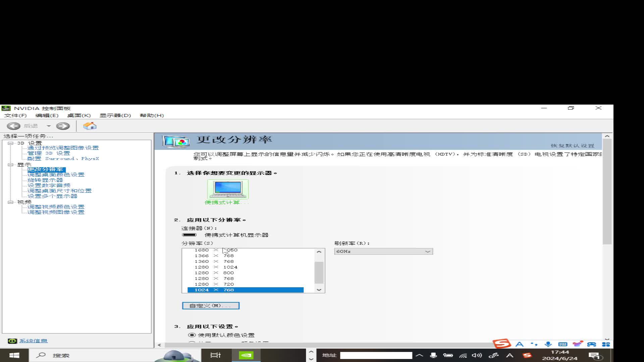Collapse the 3D 设置 tree node
This screenshot has width=644, height=362.
click(10, 143)
